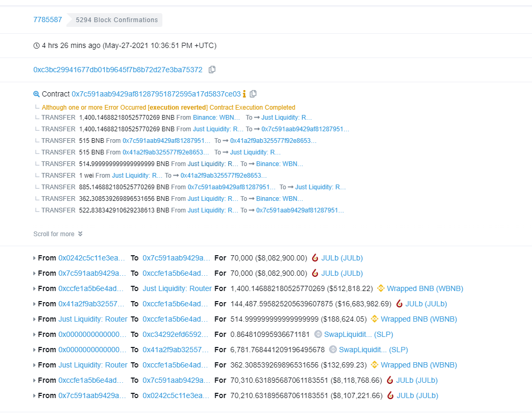Click WBNB icon in 362.308539 token row

(x=374, y=365)
